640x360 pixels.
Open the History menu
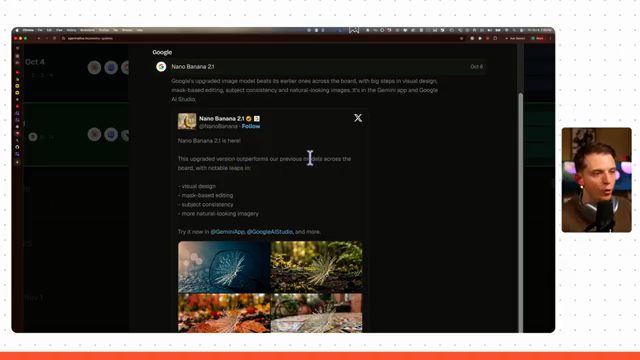pyautogui.click(x=71, y=30)
